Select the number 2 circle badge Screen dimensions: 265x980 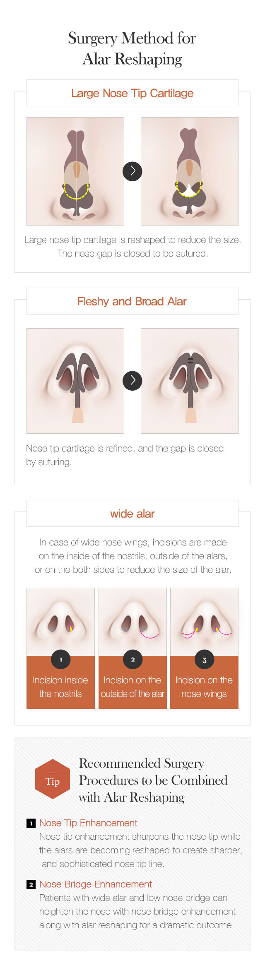pos(133,660)
